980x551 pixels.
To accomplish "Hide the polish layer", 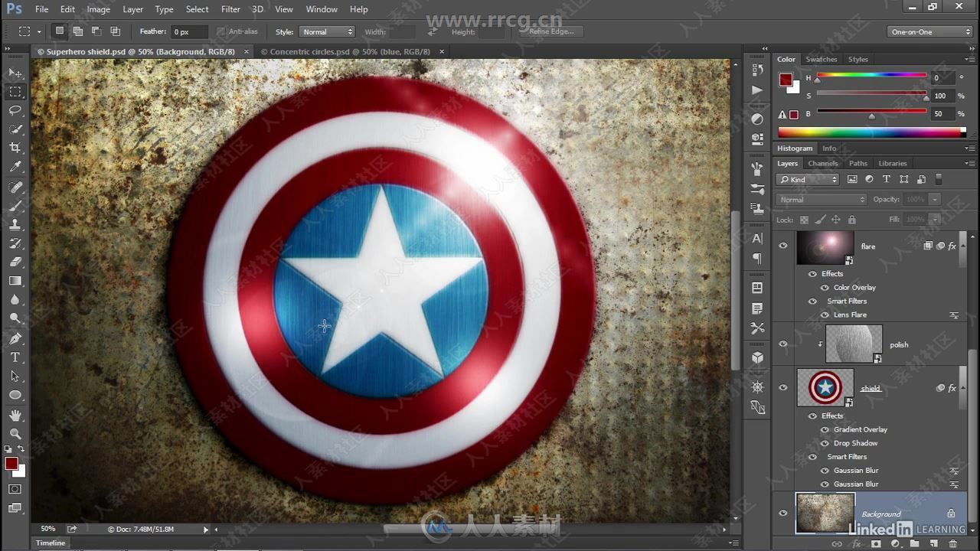I will 782,344.
